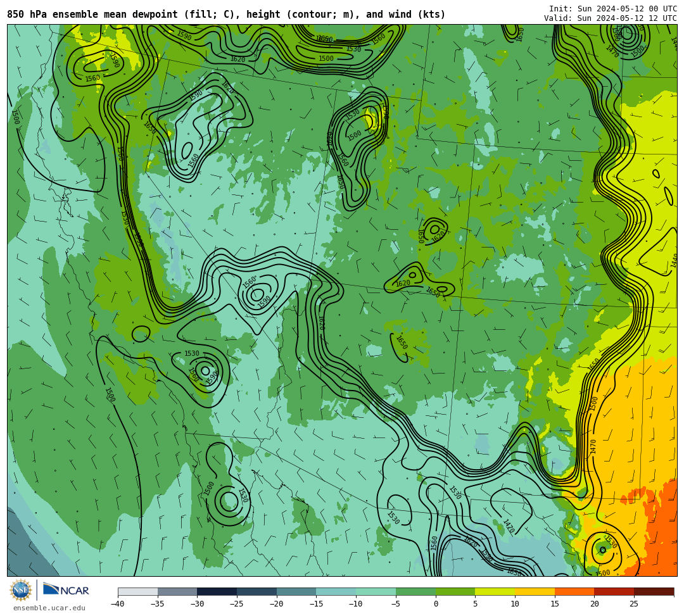The width and height of the screenshot is (684, 616).
Task: Click the colorbar tick label '-40'
Action: click(118, 604)
